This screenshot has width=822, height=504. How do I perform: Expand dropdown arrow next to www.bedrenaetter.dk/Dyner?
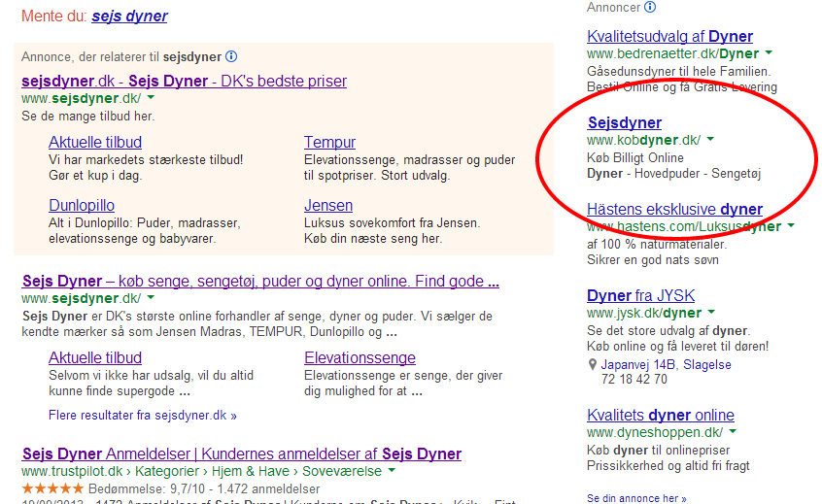(x=769, y=53)
